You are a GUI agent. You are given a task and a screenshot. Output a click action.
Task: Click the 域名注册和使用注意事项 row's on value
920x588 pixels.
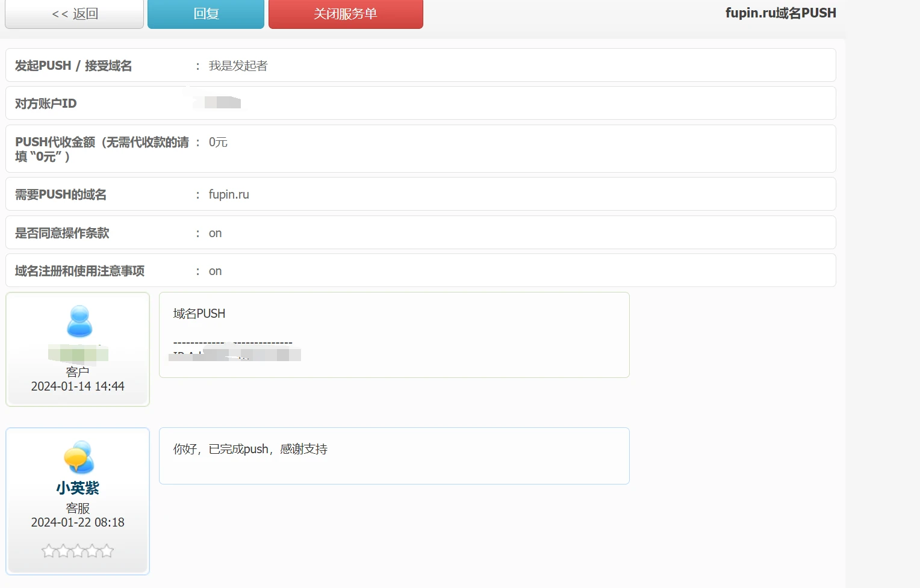(x=215, y=271)
